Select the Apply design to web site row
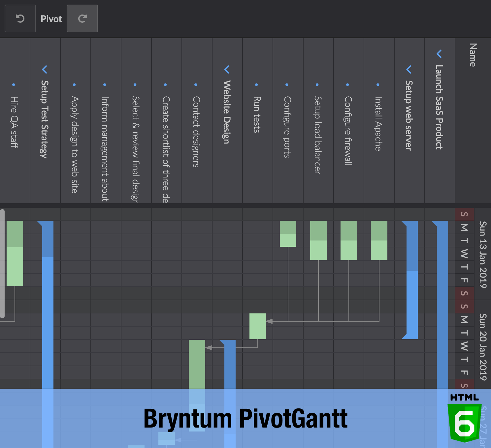Screen dimensions: 491x448 pos(76,121)
